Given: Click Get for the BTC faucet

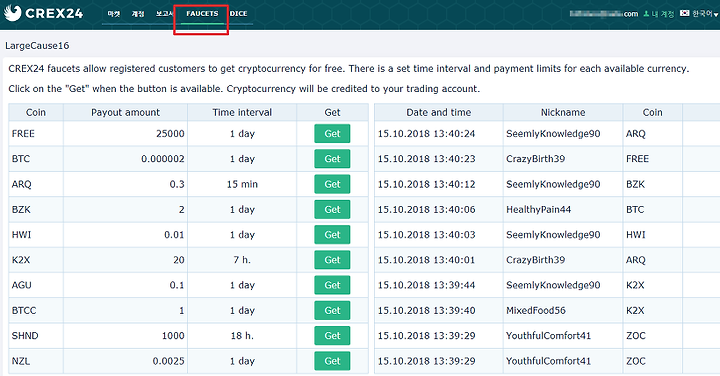Looking at the screenshot, I should click(x=332, y=159).
